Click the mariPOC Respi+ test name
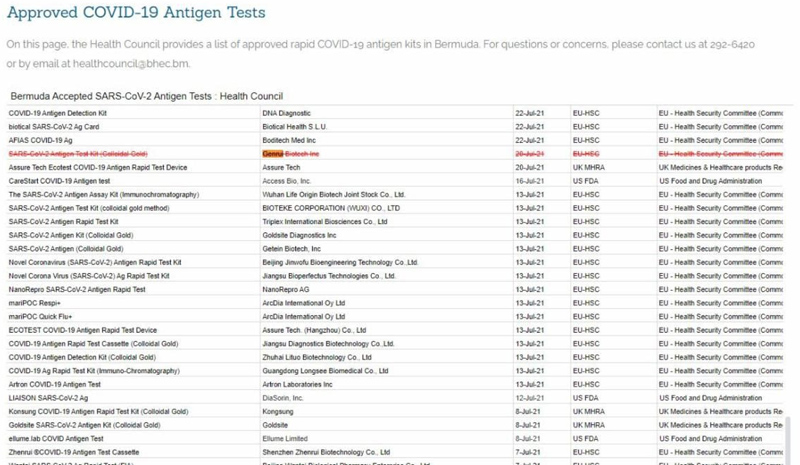The height and width of the screenshot is (465, 800). 34,303
